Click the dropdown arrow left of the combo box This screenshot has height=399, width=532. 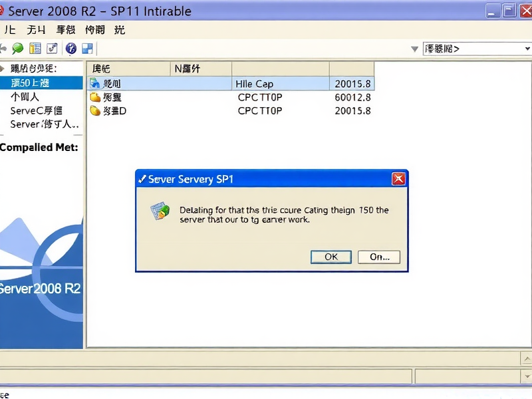(414, 48)
